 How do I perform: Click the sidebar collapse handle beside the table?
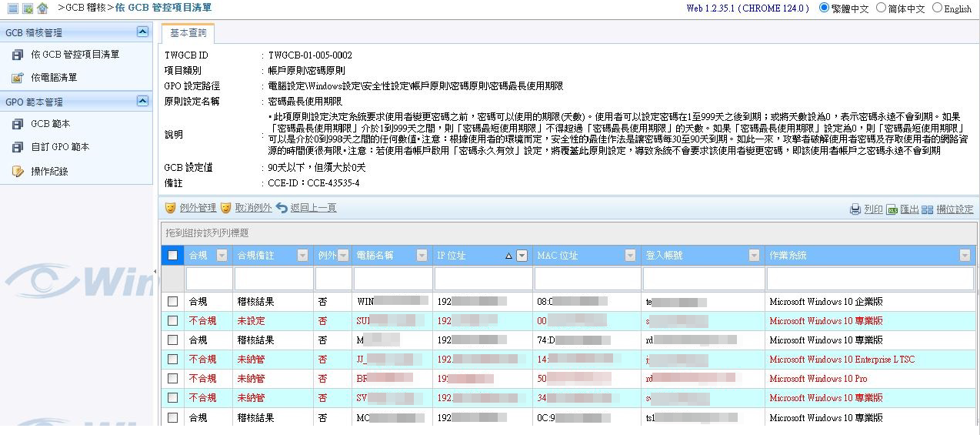[155, 271]
